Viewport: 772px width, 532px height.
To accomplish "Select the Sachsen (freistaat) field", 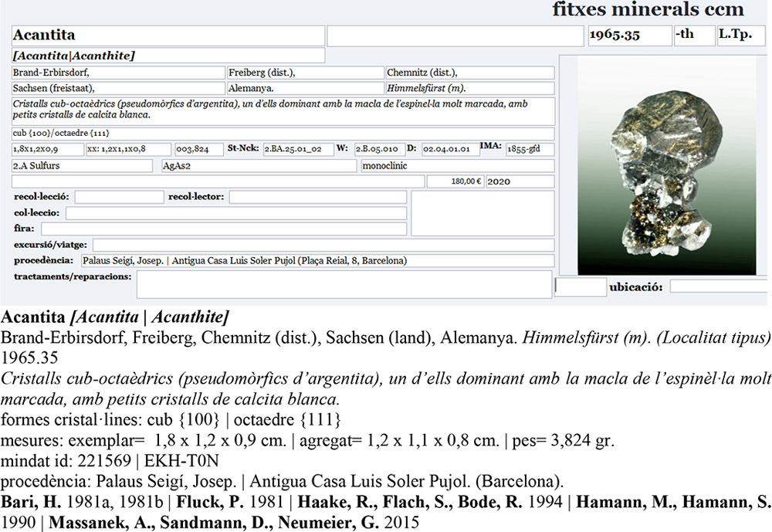I will tap(118, 89).
